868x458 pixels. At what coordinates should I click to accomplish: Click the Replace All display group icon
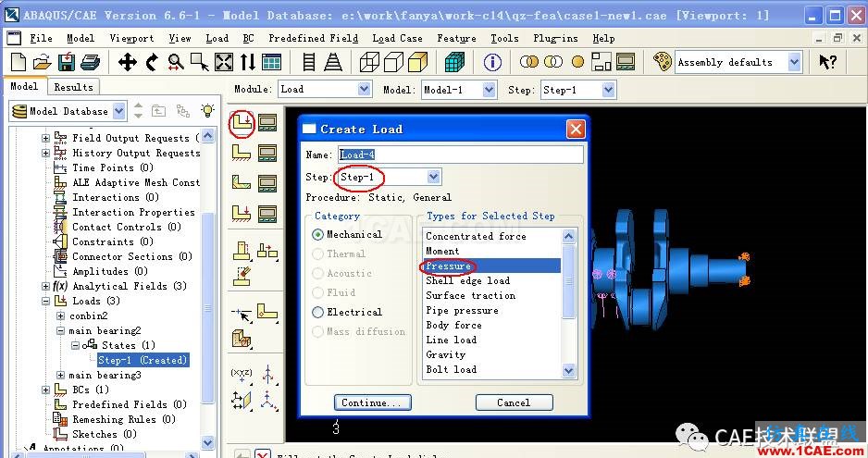click(x=529, y=62)
